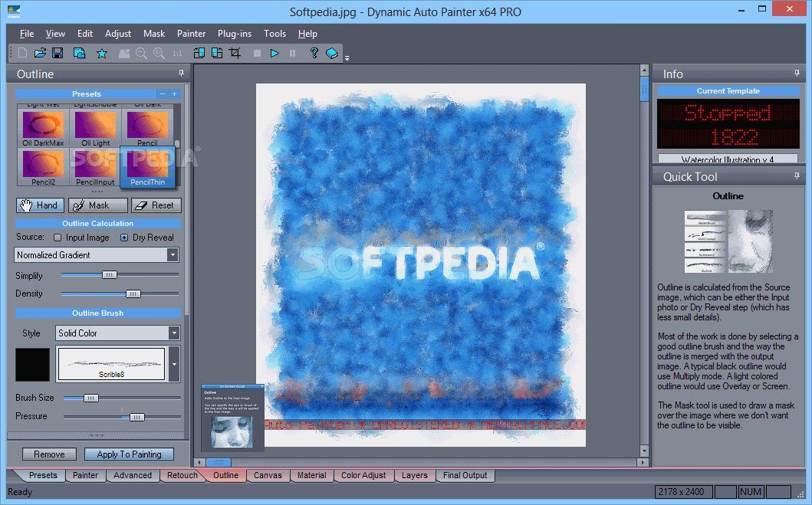Image resolution: width=812 pixels, height=505 pixels.
Task: Open the Adjust menu
Action: 118,34
